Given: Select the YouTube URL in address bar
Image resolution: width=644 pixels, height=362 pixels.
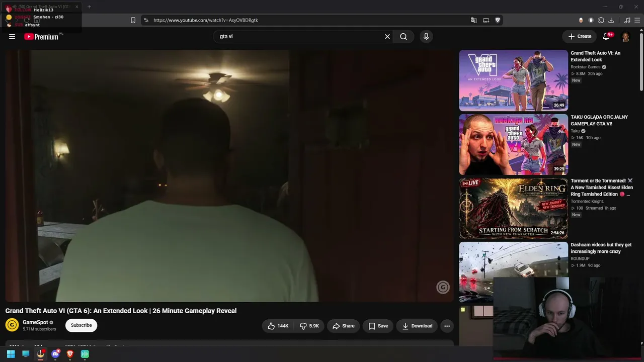Looking at the screenshot, I should tap(206, 20).
